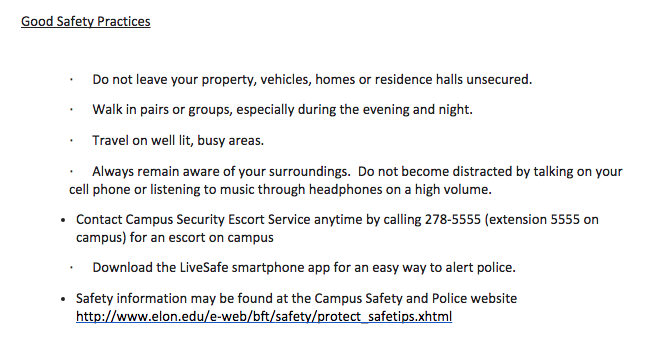Image resolution: width=652 pixels, height=360 pixels.
Task: Click 'campus) for an escort on campus' text
Action: pyautogui.click(x=175, y=238)
